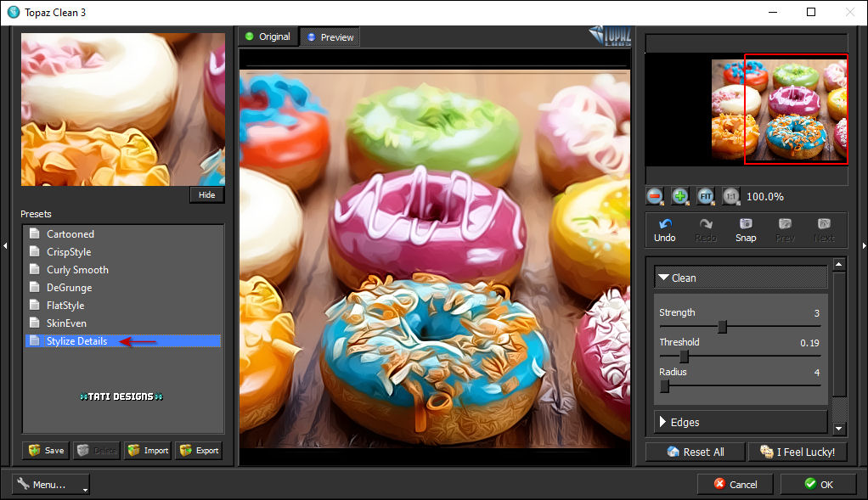868x500 pixels.
Task: Take a Snap of current settings
Action: click(x=746, y=230)
